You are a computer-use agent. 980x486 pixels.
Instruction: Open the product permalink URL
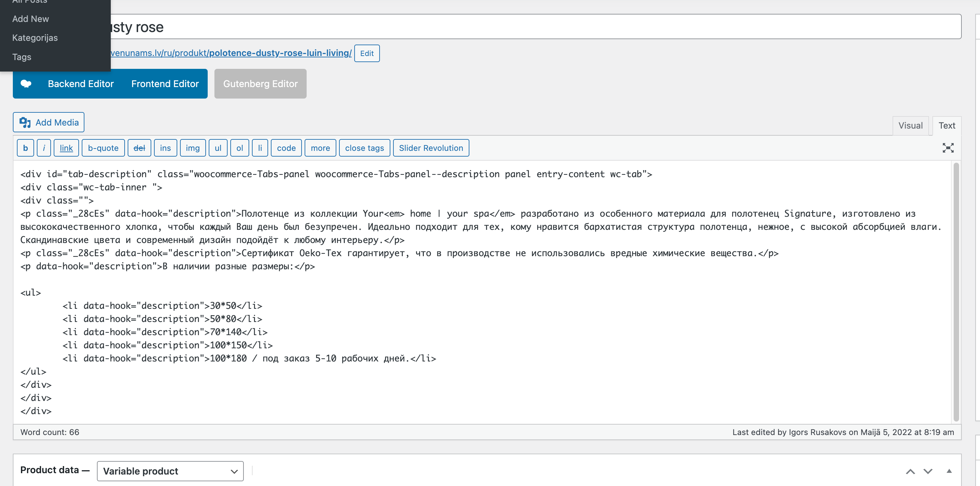[231, 53]
